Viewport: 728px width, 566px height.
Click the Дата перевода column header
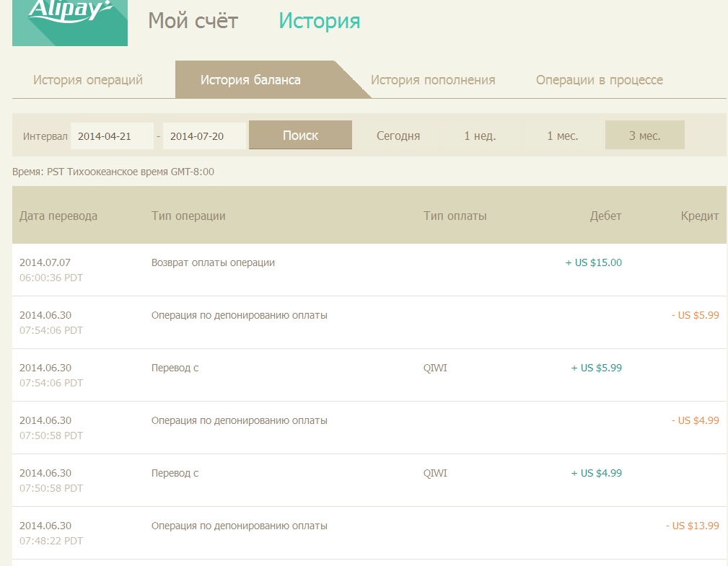(58, 216)
